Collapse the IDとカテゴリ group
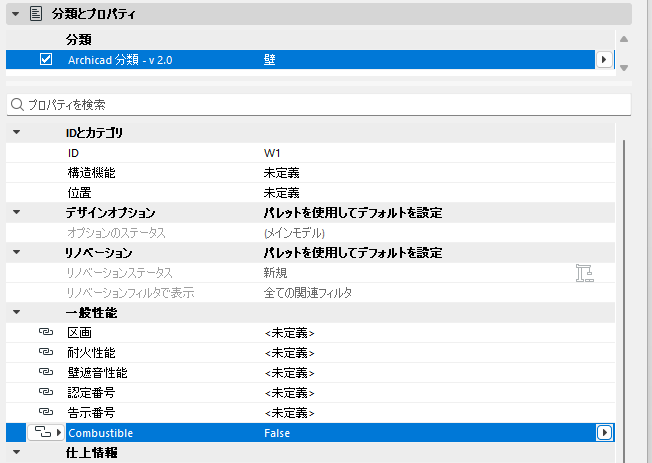This screenshot has width=652, height=463. coord(17,132)
